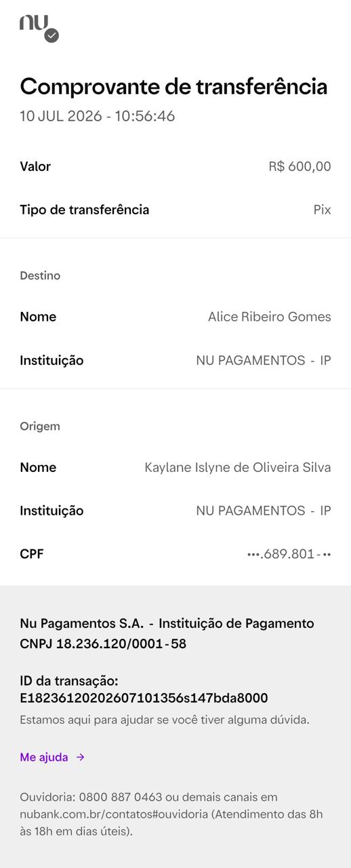Click the Destino section label

[40, 275]
